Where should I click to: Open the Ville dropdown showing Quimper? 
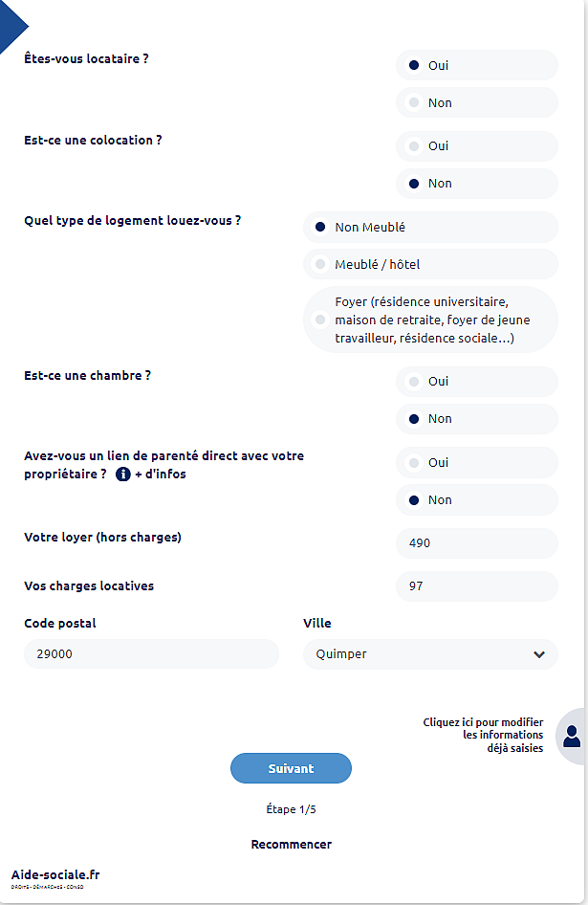point(430,653)
